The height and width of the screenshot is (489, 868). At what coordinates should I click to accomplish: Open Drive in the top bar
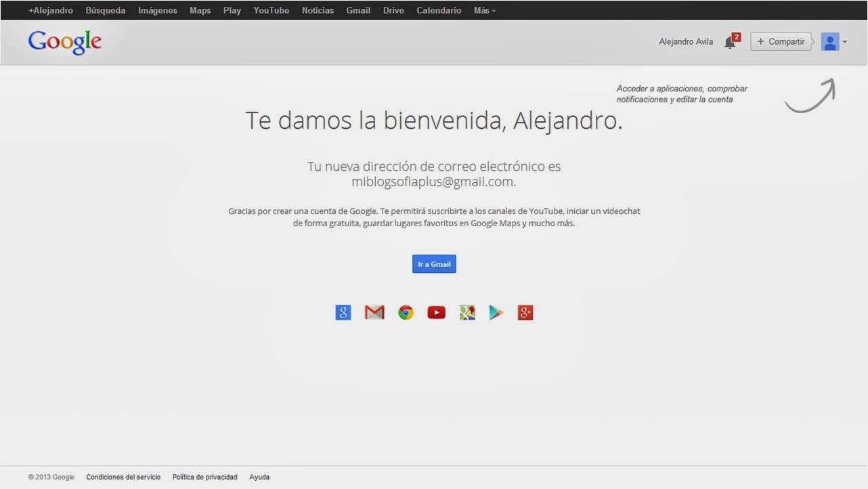click(x=393, y=11)
